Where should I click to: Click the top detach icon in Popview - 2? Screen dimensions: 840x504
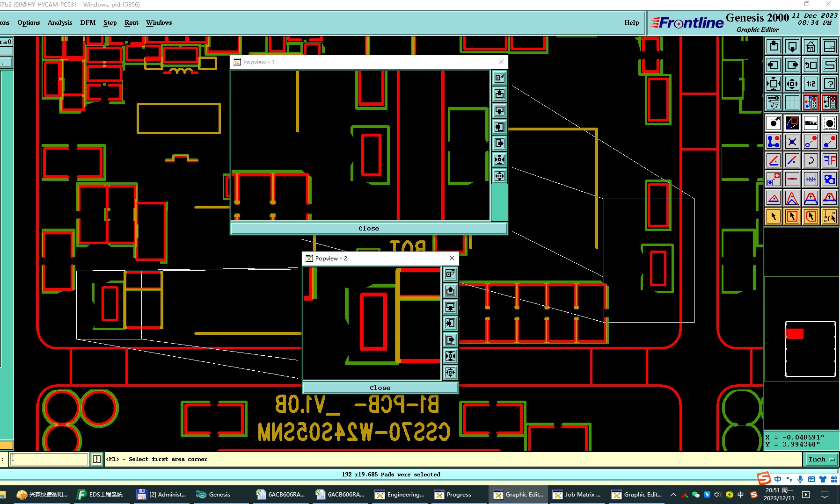click(x=450, y=274)
